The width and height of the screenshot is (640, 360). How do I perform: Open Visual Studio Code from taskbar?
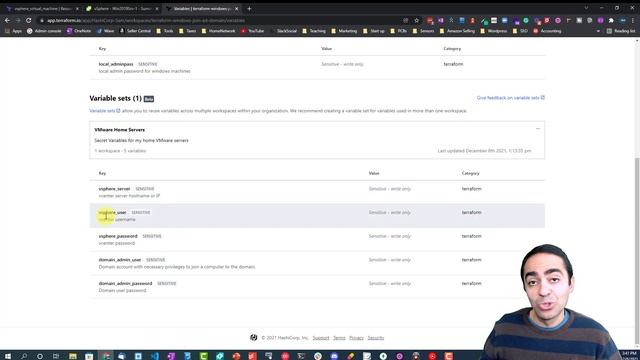coord(155,356)
